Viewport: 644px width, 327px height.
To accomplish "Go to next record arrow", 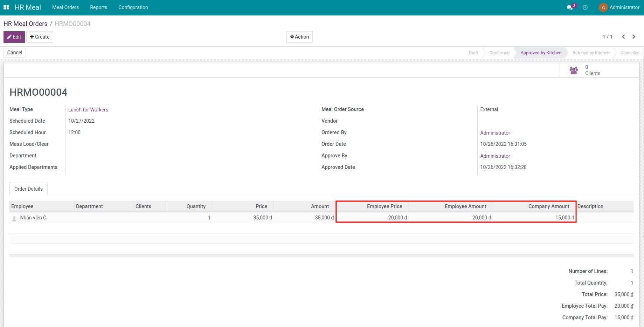I will (633, 37).
